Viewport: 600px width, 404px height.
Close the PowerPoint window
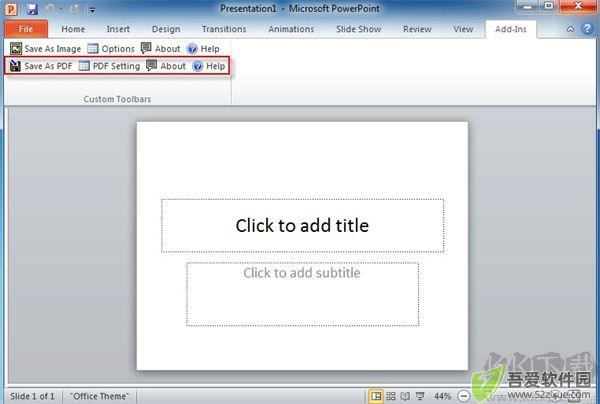coord(578,6)
